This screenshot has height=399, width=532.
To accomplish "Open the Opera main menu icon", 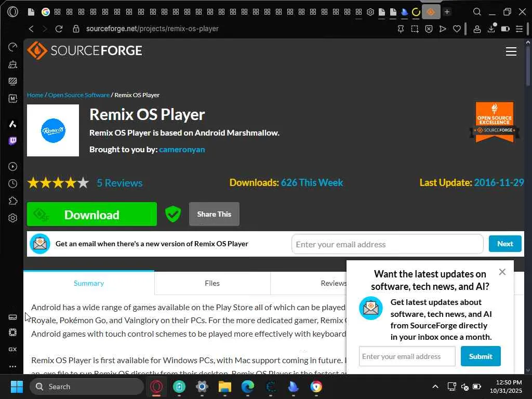I will tap(12, 12).
